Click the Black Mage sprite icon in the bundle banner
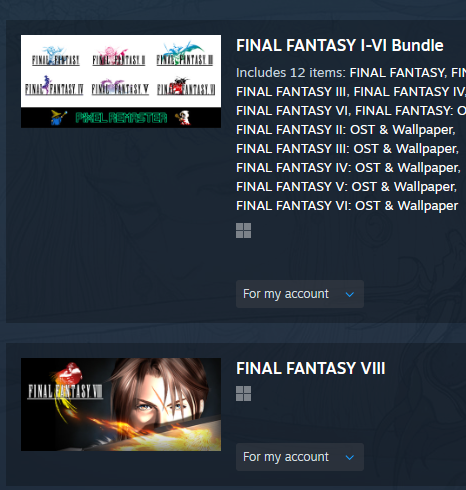The height and width of the screenshot is (490, 466). tap(59, 117)
